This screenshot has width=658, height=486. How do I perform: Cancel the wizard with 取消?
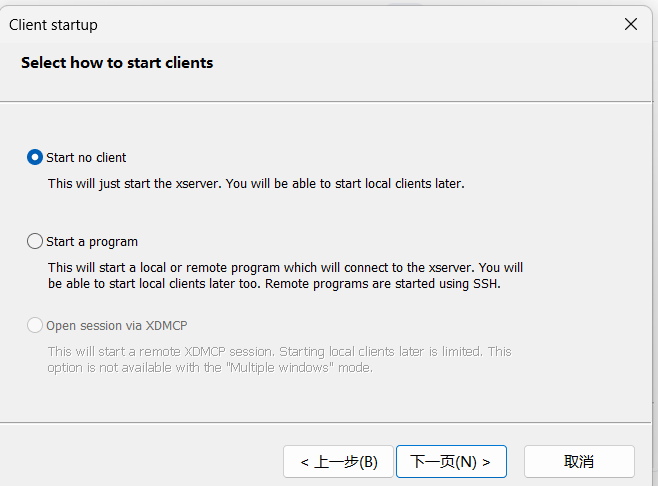point(579,461)
